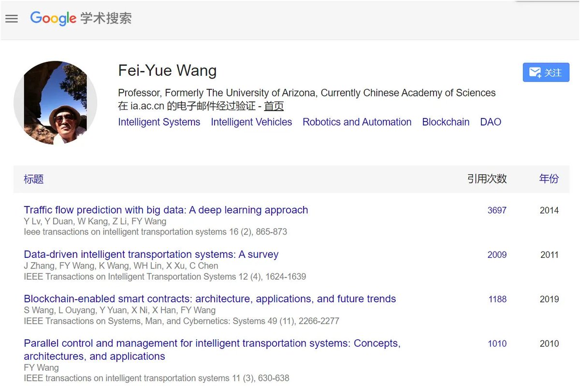View the 1188 citing articles
The image size is (580, 392).
coord(497,299)
